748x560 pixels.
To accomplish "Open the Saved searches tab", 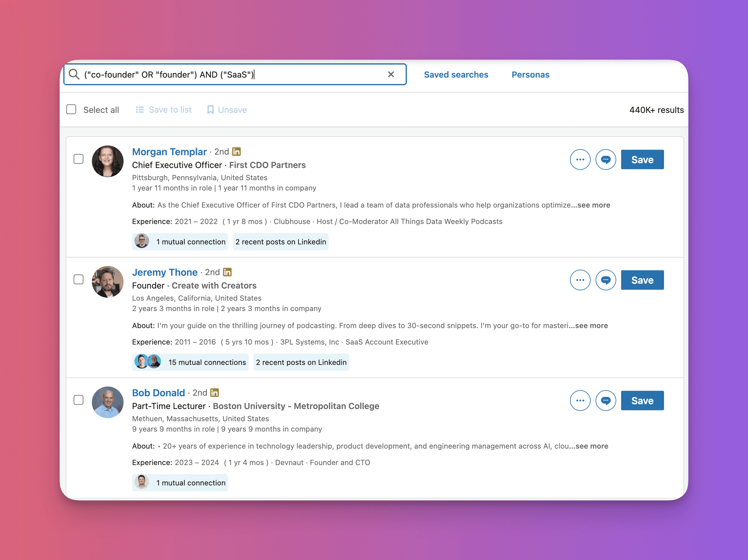I will coord(456,74).
